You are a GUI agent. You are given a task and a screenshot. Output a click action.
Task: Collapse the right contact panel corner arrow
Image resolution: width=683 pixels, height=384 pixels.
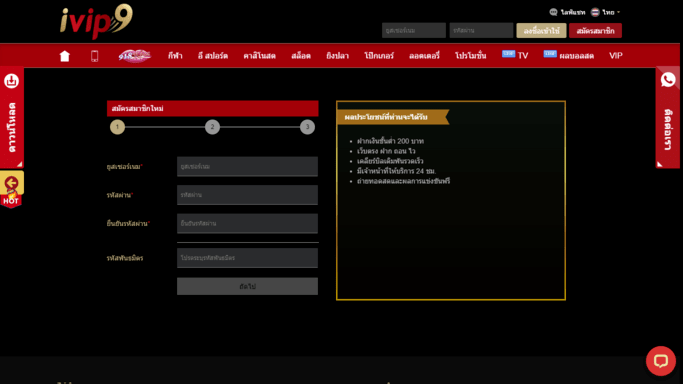[660, 164]
